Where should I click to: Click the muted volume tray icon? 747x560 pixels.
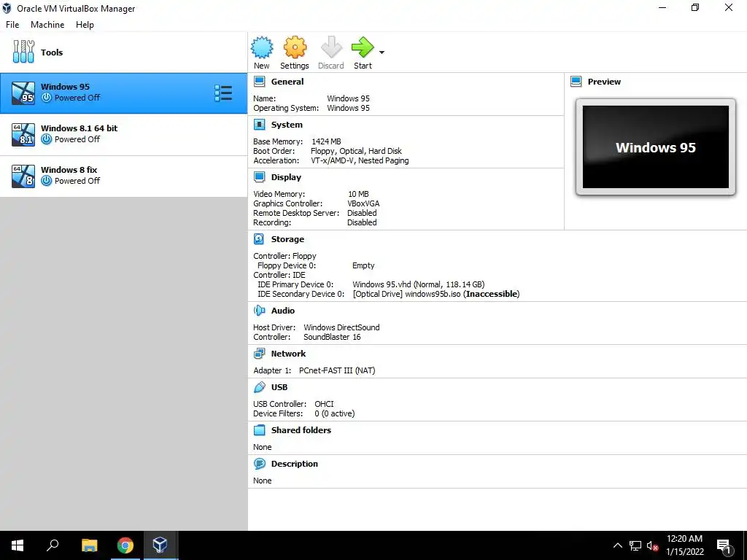[652, 545]
